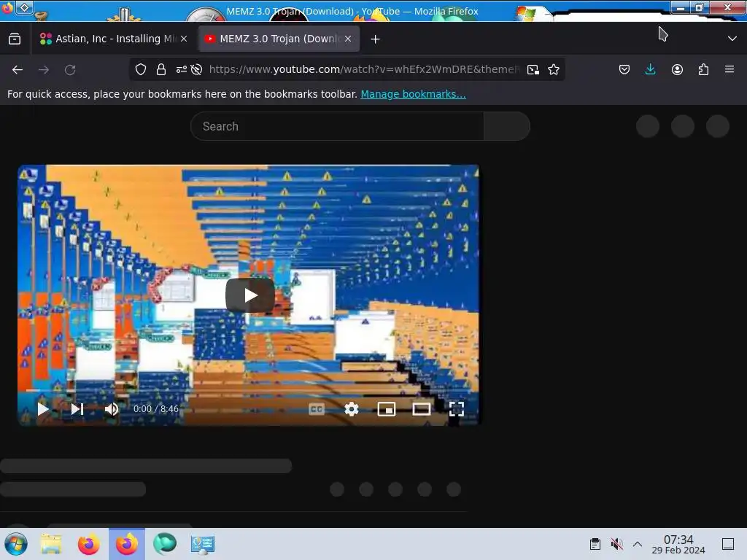
Task: Open the video settings gear
Action: point(352,409)
